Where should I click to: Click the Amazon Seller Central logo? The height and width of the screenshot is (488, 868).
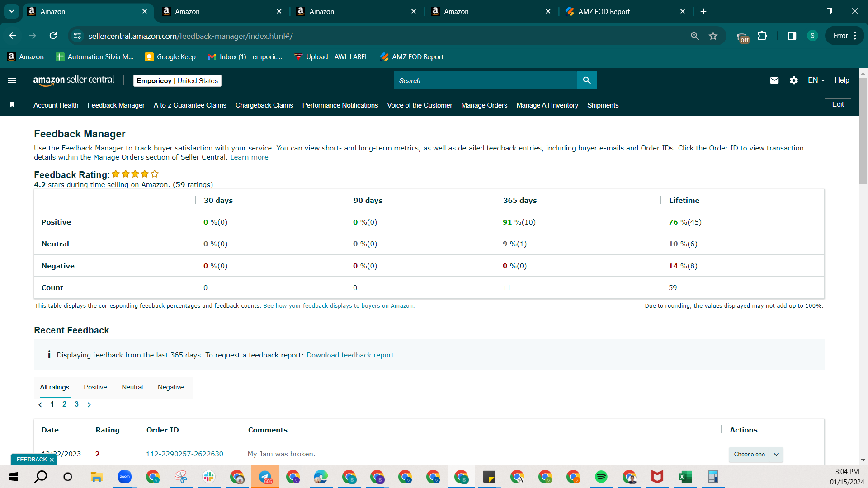[74, 80]
